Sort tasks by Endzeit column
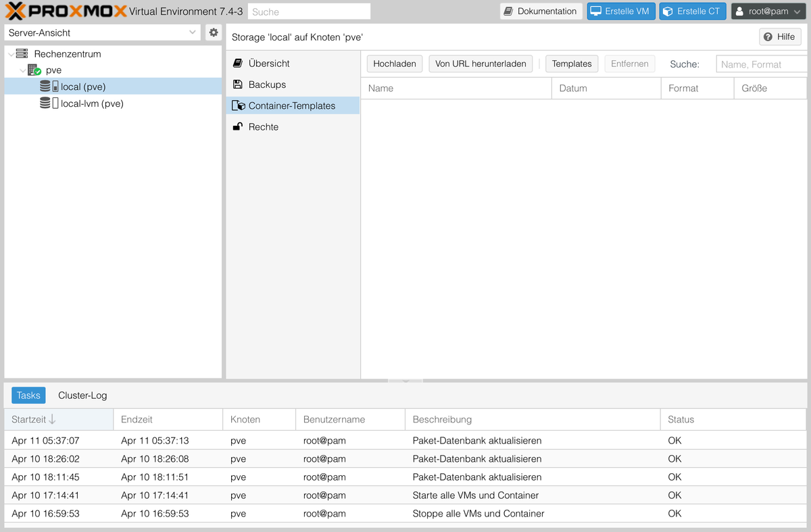811x532 pixels. click(168, 419)
